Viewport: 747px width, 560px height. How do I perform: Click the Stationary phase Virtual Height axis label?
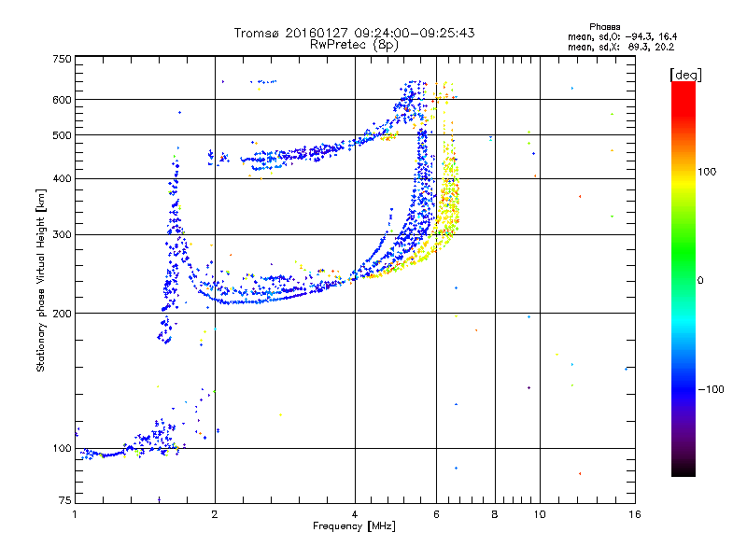pyautogui.click(x=40, y=280)
